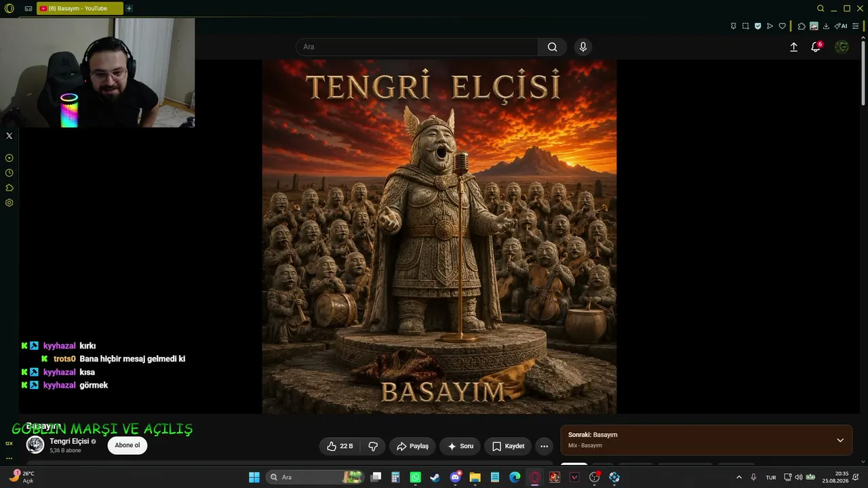Open YouTube account avatar menu

coord(842,47)
